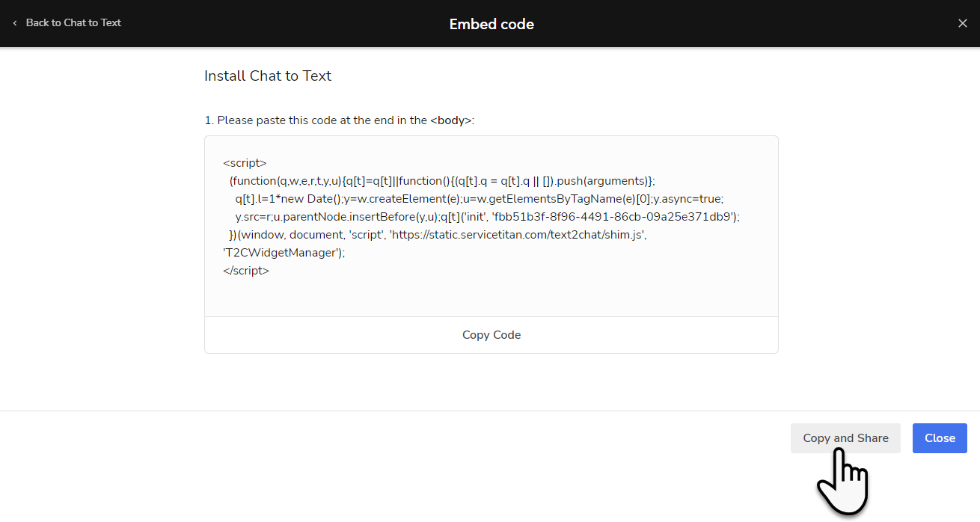
Task: Click the closing script tag line
Action: 246,270
